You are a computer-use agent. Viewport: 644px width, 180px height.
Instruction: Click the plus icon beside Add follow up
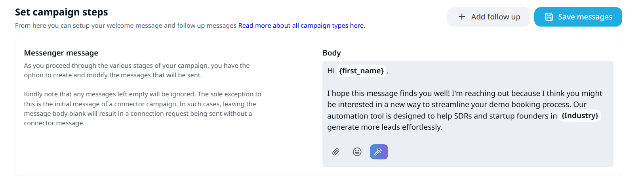(462, 17)
